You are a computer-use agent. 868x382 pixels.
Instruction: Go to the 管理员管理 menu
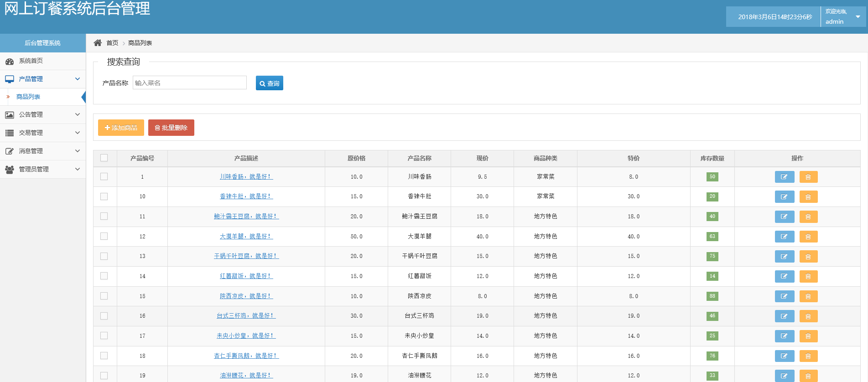point(43,169)
